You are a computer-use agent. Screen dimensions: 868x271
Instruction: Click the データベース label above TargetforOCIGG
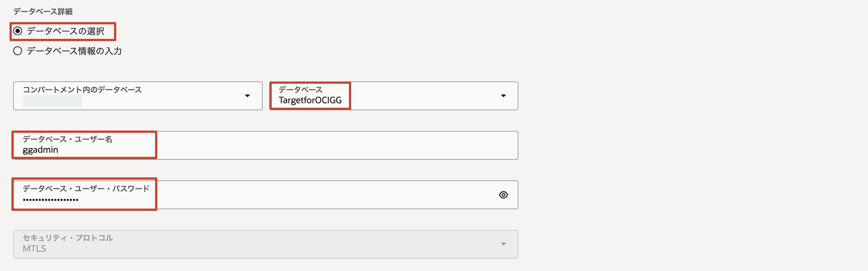pyautogui.click(x=300, y=90)
